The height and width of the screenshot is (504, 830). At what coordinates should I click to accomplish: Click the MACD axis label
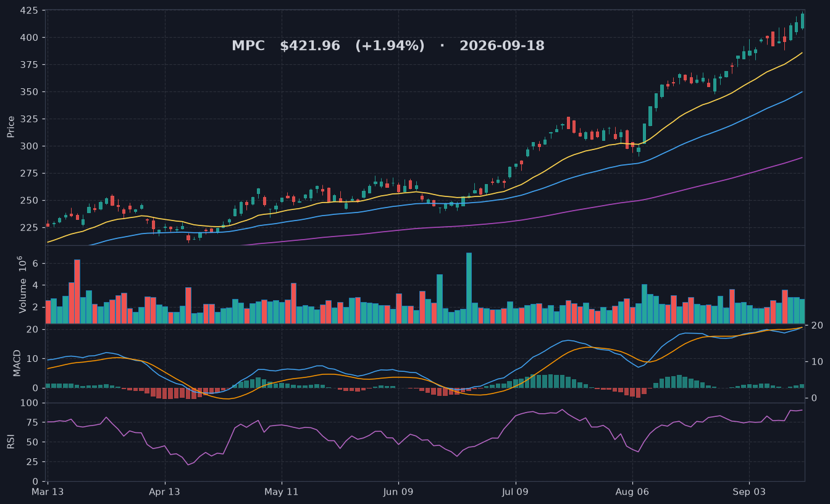[x=17, y=363]
